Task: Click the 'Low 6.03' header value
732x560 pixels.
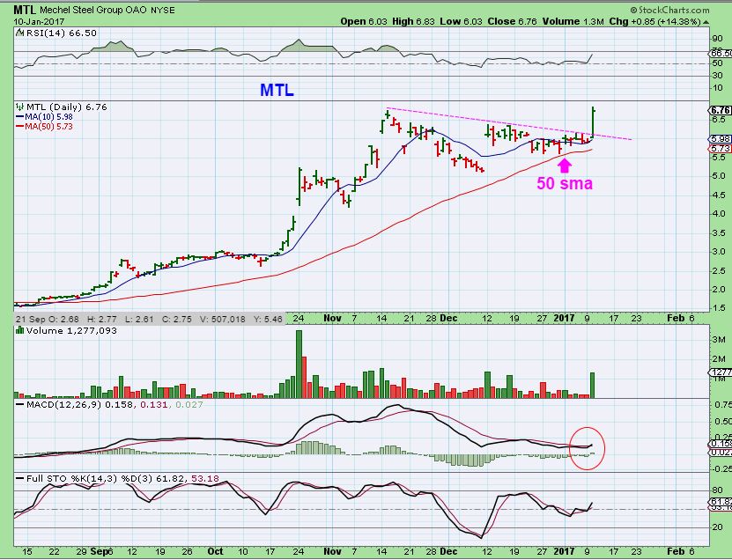Action: point(462,21)
